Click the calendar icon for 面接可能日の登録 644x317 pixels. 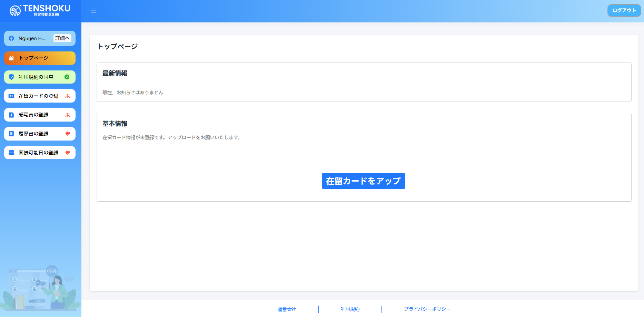click(x=11, y=153)
